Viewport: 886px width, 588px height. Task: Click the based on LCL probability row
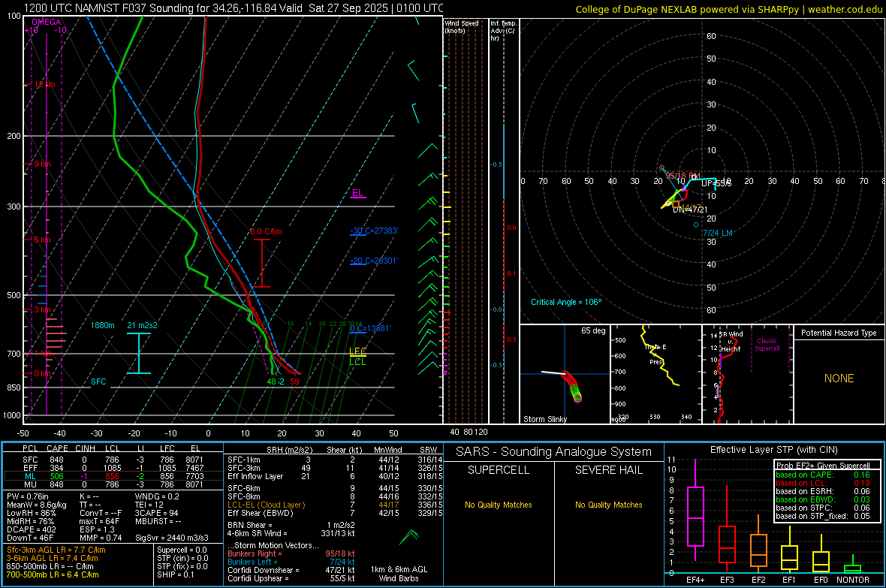pyautogui.click(x=823, y=483)
